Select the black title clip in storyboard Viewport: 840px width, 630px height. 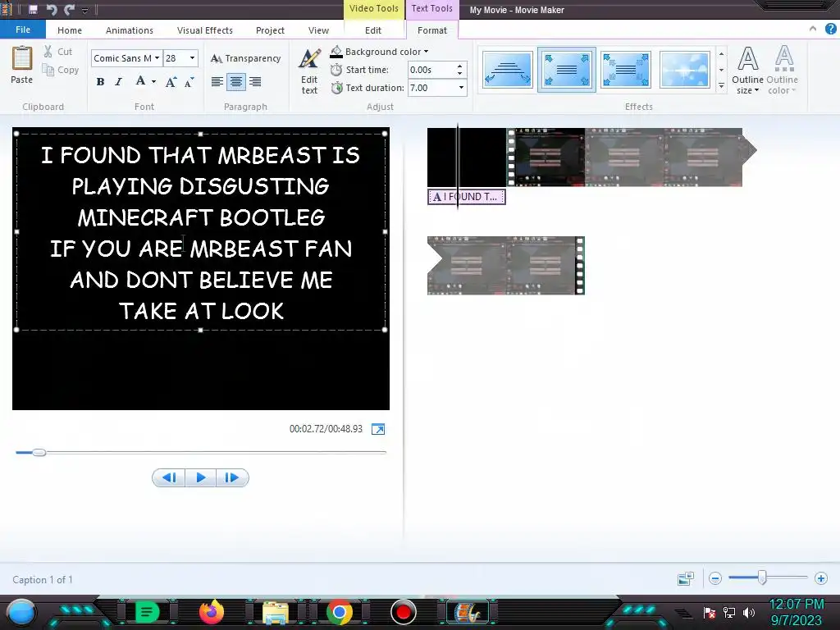point(467,157)
